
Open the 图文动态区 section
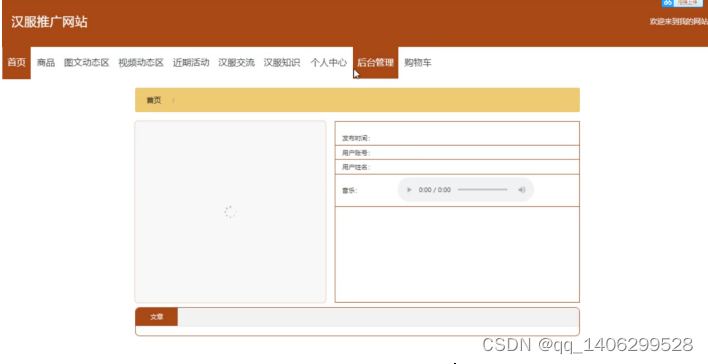(87, 63)
